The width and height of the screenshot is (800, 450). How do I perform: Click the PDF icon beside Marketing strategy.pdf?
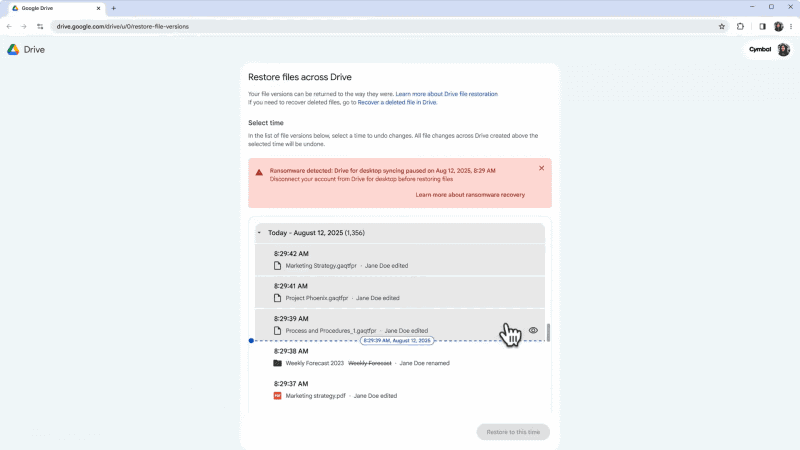pos(278,396)
